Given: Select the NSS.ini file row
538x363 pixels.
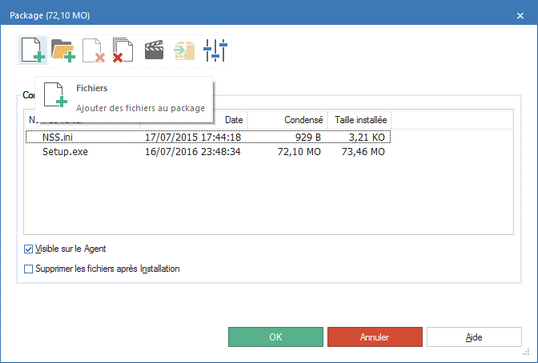Looking at the screenshot, I should point(208,137).
